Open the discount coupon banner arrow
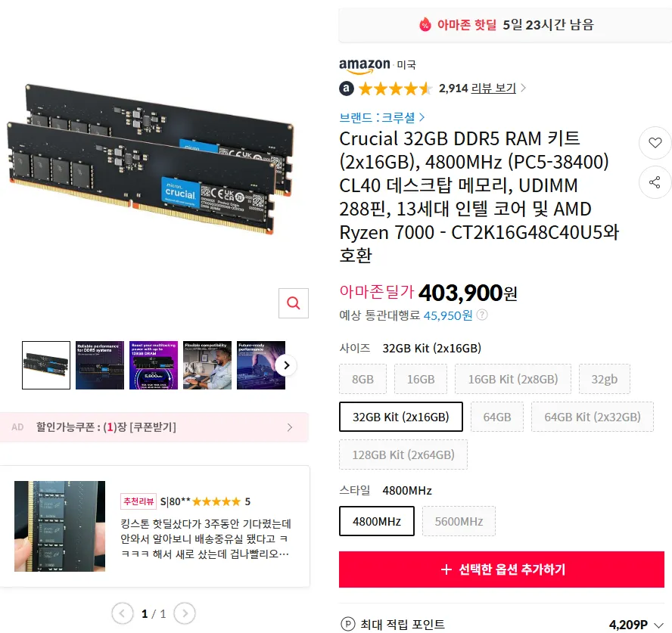Image resolution: width=672 pixels, height=633 pixels. pos(290,427)
